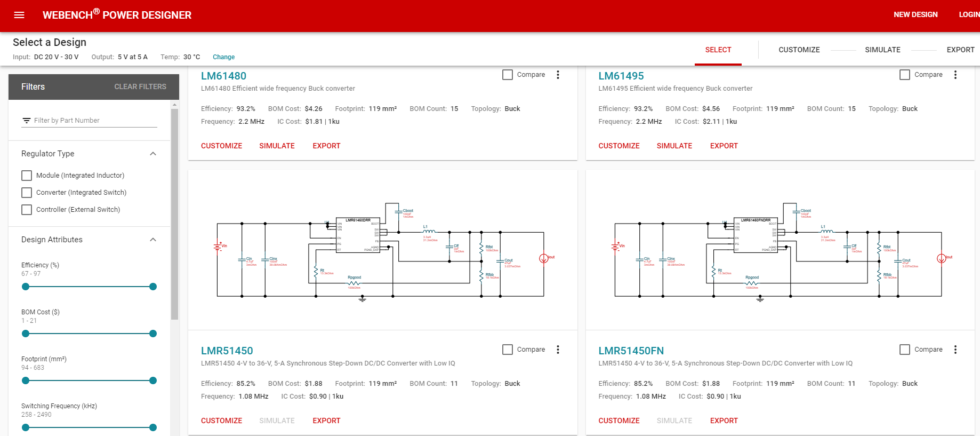Click CUSTOMIZE for LMR51450
This screenshot has width=980, height=436.
[x=221, y=421]
